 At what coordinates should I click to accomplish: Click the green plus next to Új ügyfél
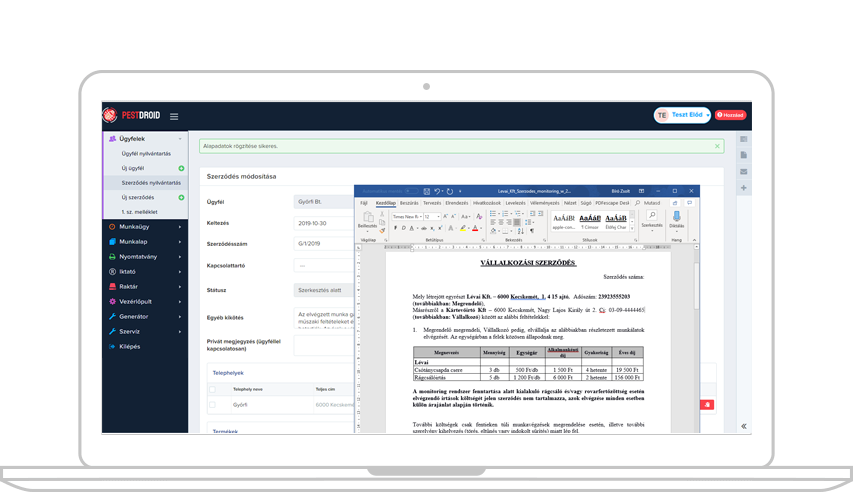tap(181, 168)
